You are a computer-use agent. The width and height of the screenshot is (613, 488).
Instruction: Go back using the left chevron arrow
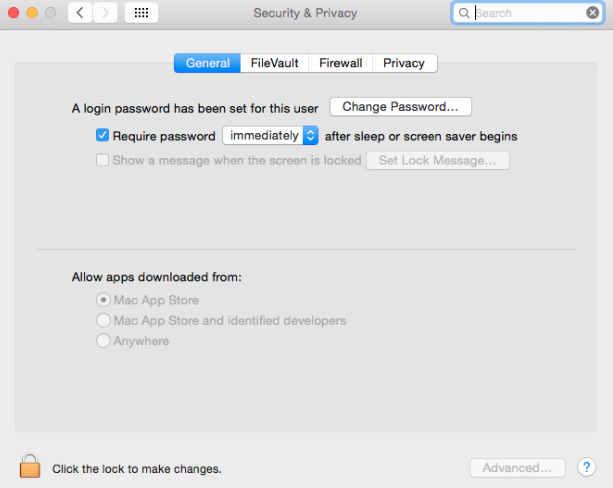pyautogui.click(x=80, y=13)
